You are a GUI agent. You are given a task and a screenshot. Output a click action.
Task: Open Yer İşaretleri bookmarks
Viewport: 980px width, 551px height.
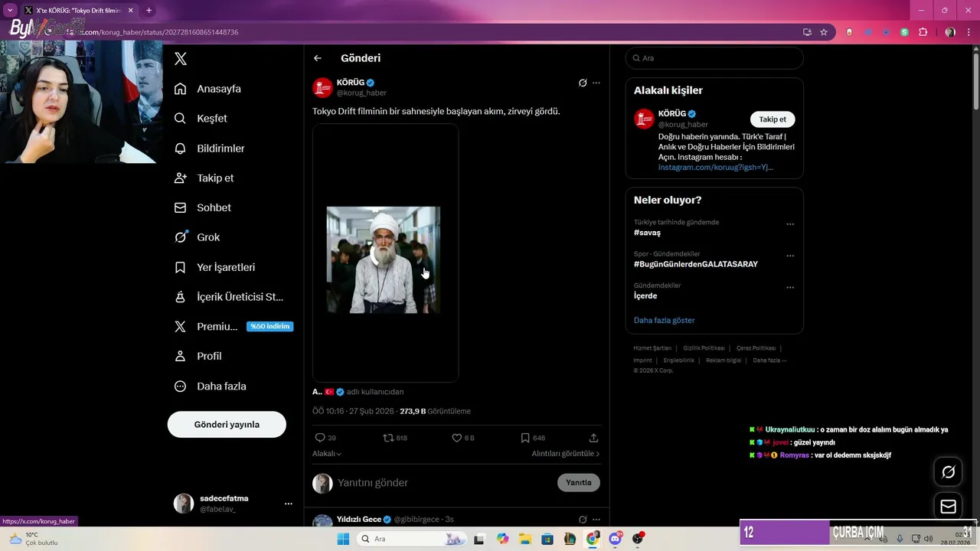(215, 267)
